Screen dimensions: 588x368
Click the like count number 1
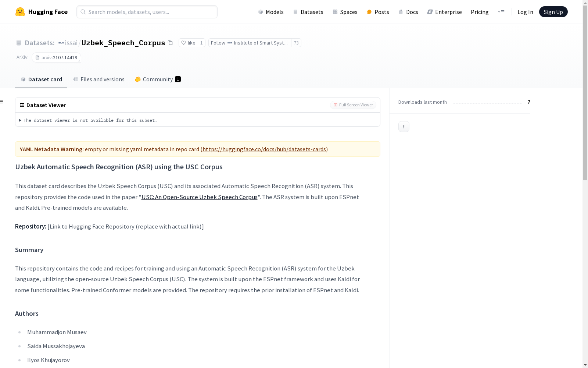[201, 43]
